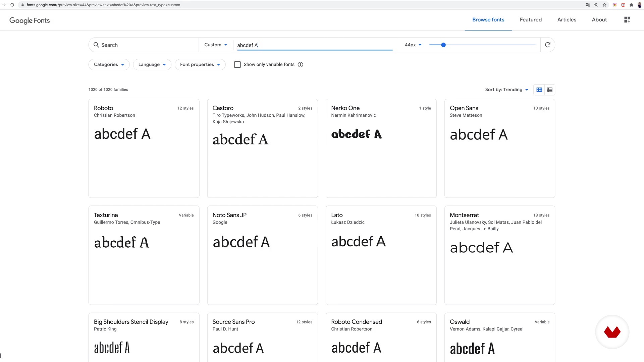Open the Roboto Condensed card
Image resolution: width=644 pixels, height=362 pixels.
click(x=381, y=337)
